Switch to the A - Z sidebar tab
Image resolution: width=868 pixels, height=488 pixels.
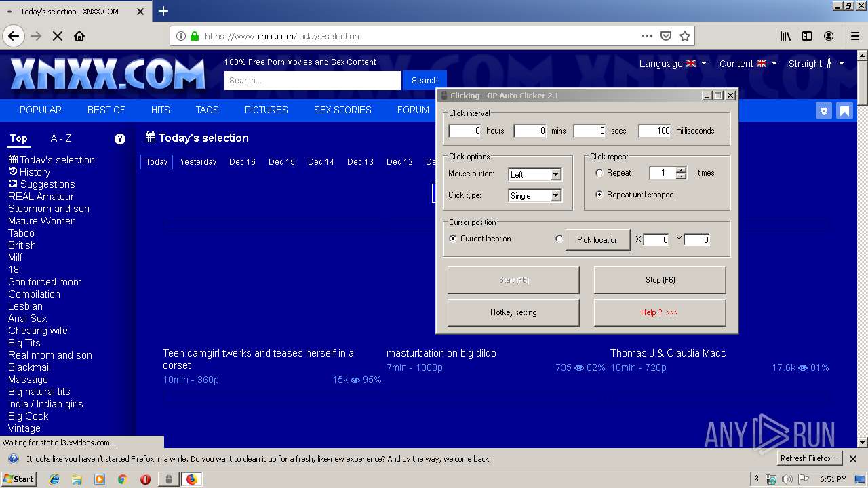pyautogui.click(x=61, y=138)
